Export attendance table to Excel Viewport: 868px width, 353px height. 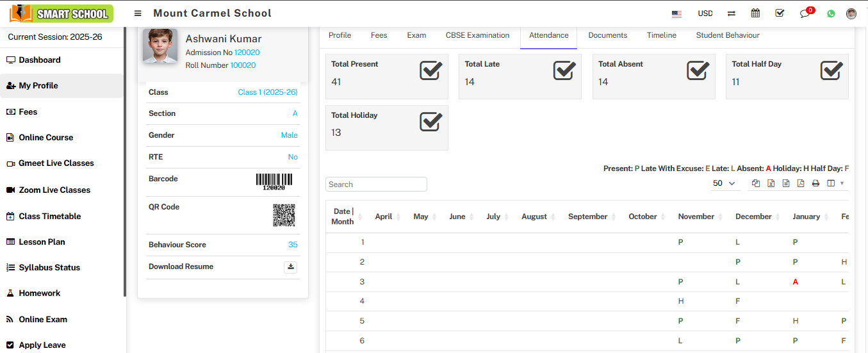(x=771, y=183)
